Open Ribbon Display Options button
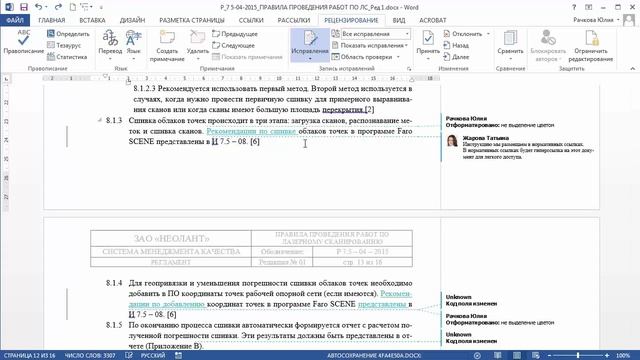Viewport: 640px width, 360px height. (589, 7)
